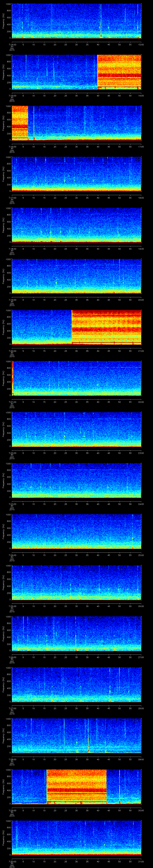Image resolution: width=153 pixels, height=868 pixels.
Task: Click the "18:00" end time label
Action: pyautogui.click(x=141, y=197)
